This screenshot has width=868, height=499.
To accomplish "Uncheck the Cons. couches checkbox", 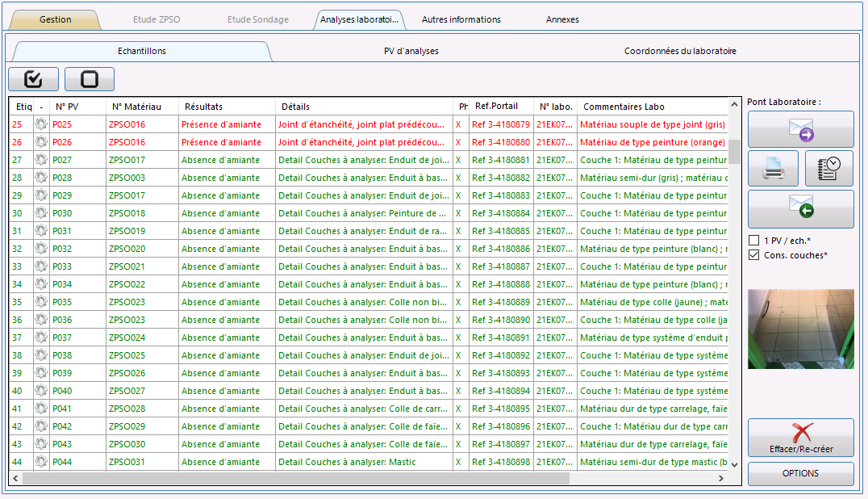I will click(753, 255).
